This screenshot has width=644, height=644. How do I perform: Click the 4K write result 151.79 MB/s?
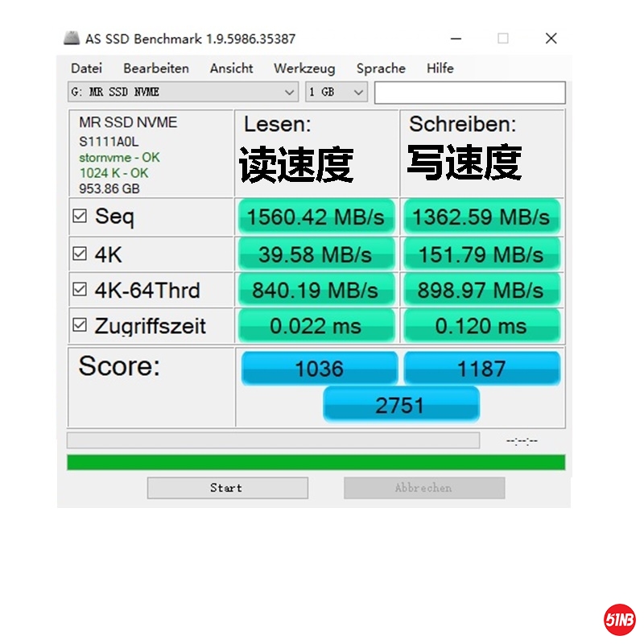pos(481,254)
